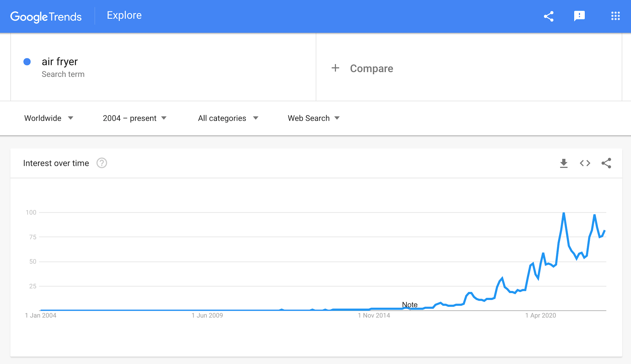The height and width of the screenshot is (364, 631).
Task: Open the send feedback icon
Action: pyautogui.click(x=579, y=16)
